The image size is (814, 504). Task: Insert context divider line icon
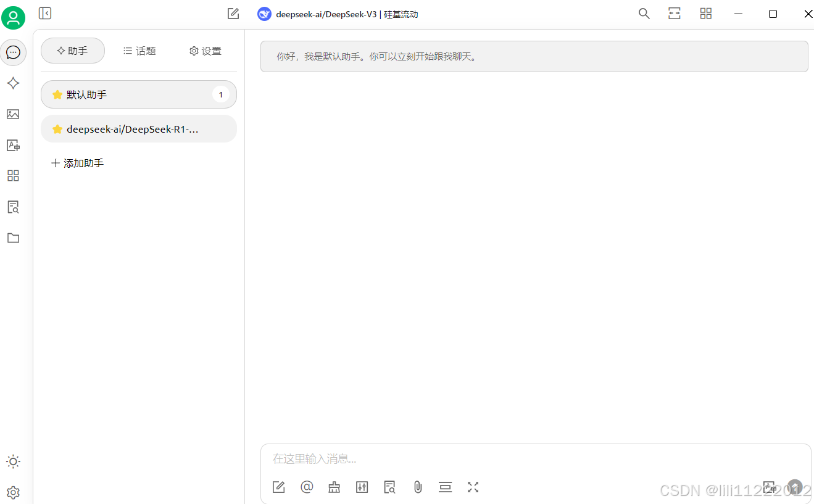click(446, 487)
